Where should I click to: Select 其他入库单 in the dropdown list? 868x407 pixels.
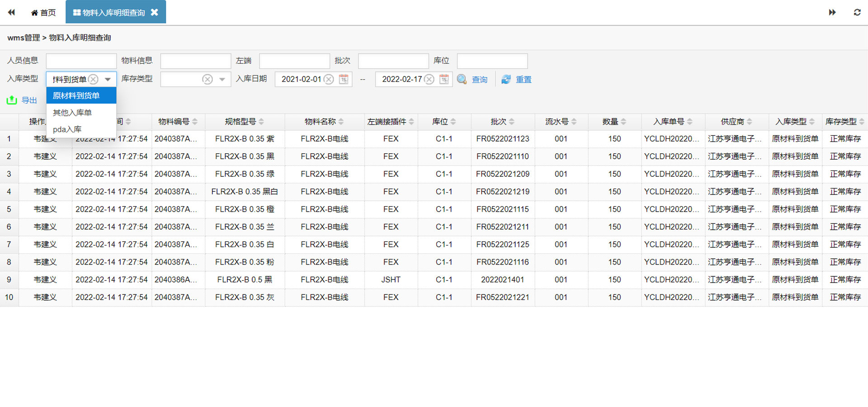[x=81, y=113]
